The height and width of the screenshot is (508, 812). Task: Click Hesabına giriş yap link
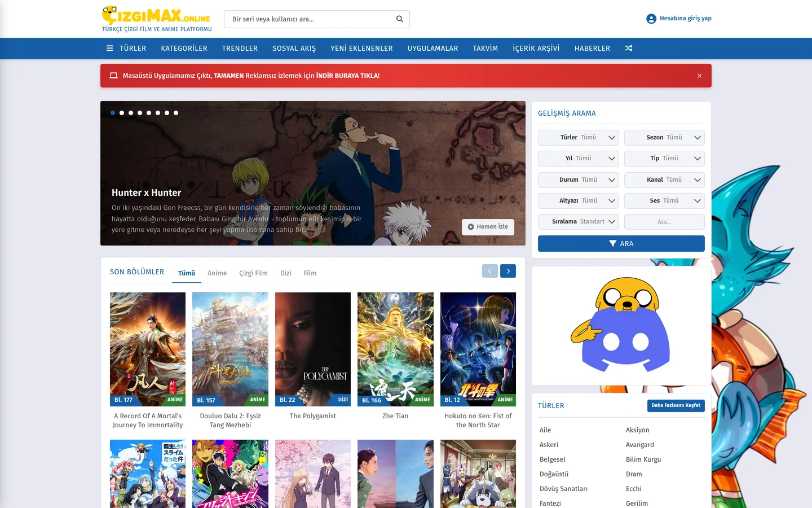pos(686,19)
